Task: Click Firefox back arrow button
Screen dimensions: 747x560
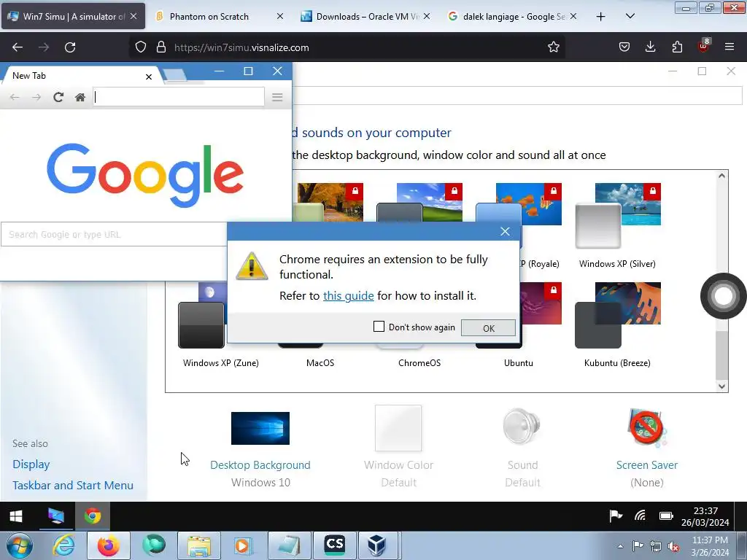Action: [18, 47]
